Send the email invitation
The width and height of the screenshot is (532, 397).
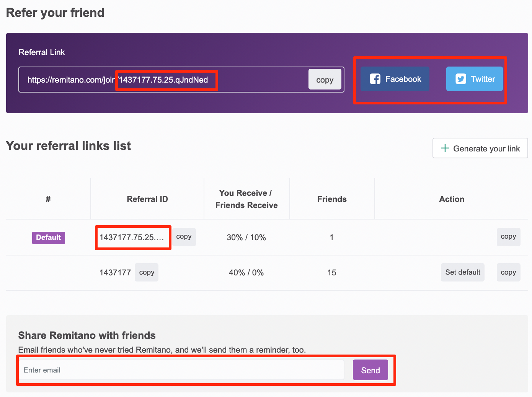(370, 370)
